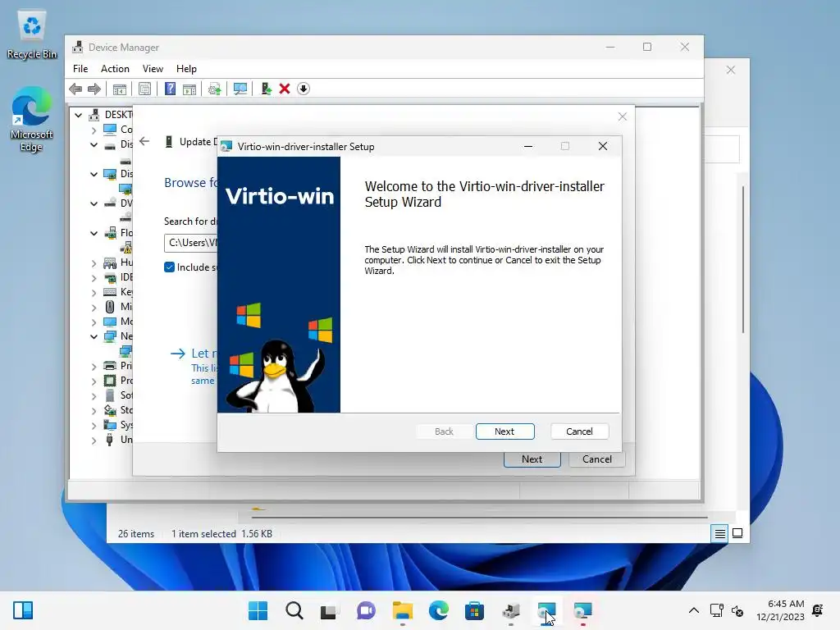Open taskbar Search magnifier
840x630 pixels.
[x=294, y=610]
